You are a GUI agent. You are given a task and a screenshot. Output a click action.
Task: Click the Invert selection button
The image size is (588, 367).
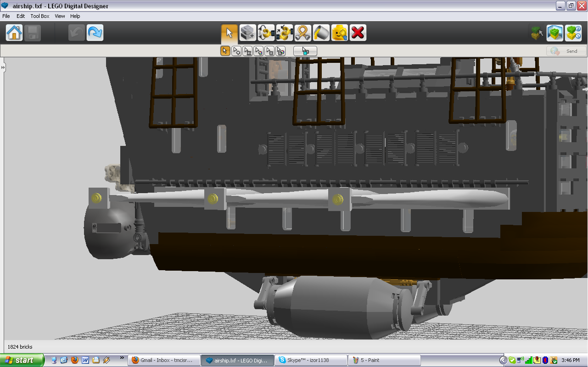[305, 51]
